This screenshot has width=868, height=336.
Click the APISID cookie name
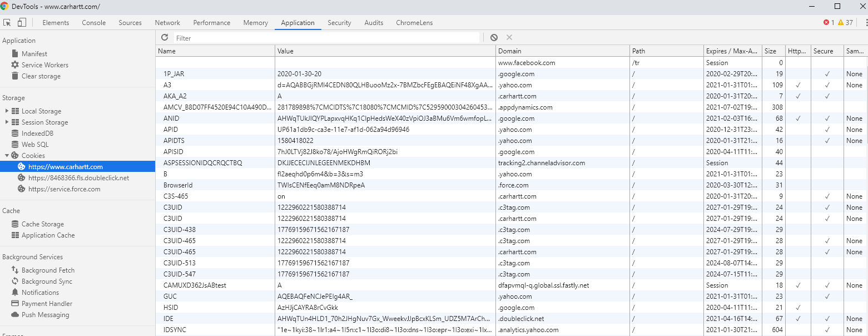173,152
